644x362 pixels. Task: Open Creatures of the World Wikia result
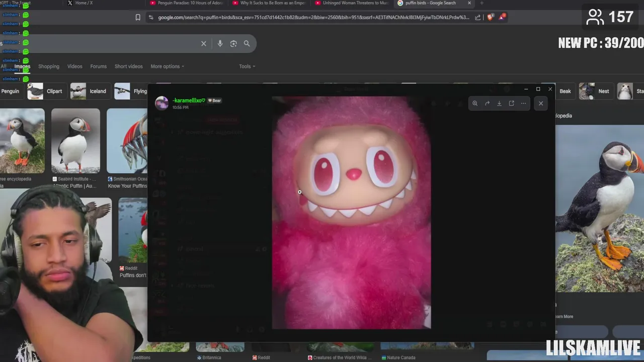pos(340,357)
